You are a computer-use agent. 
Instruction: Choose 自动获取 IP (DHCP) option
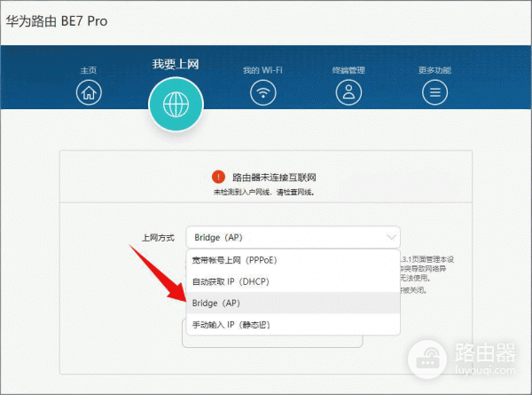click(x=293, y=281)
